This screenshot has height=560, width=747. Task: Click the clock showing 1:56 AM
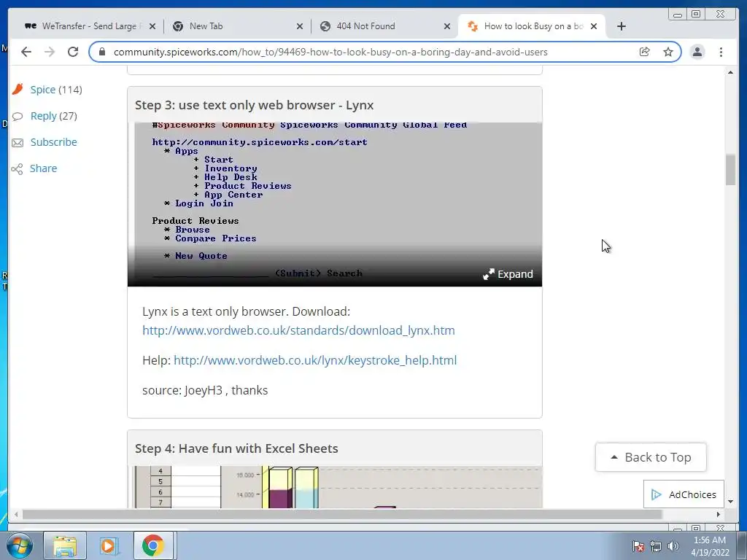709,540
